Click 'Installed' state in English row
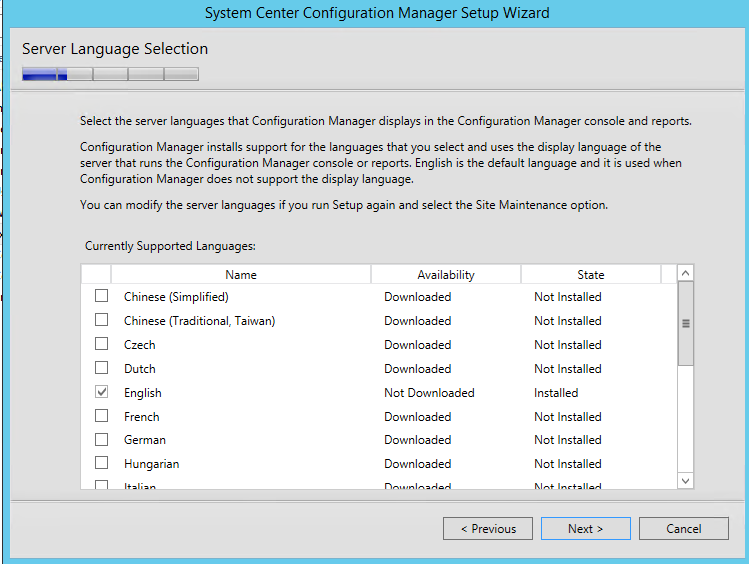Image resolution: width=749 pixels, height=564 pixels. (556, 393)
